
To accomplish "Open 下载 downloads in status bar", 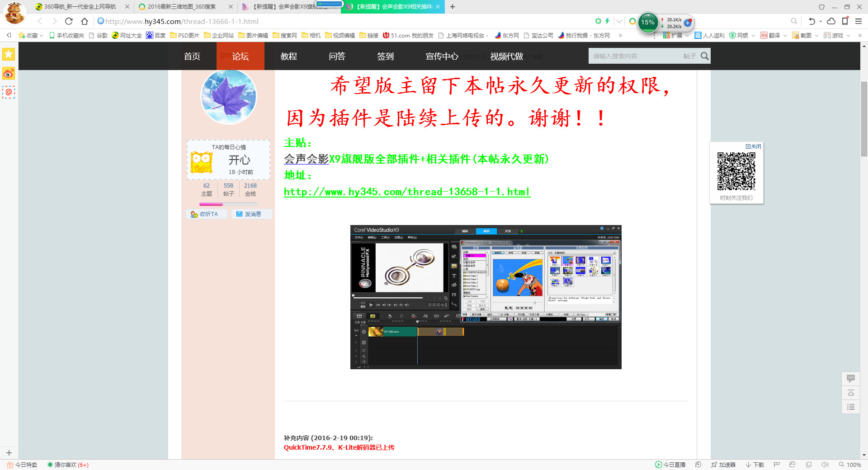I will tap(755, 465).
